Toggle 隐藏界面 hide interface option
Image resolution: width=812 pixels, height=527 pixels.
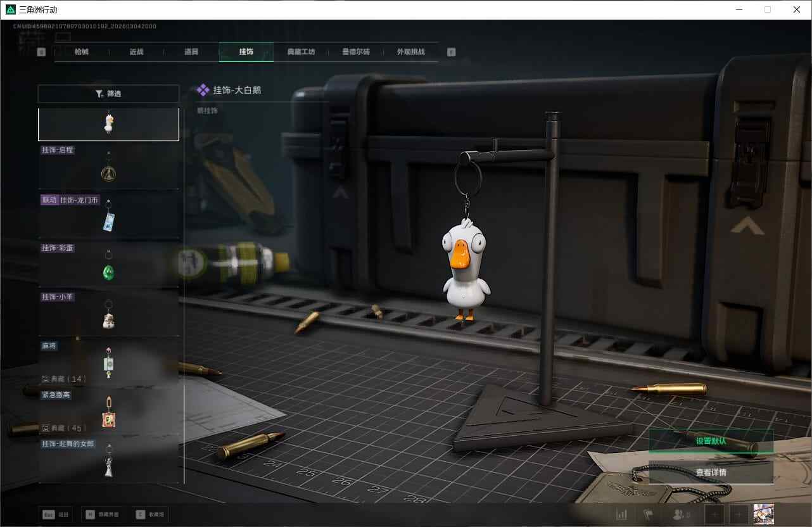pyautogui.click(x=102, y=514)
